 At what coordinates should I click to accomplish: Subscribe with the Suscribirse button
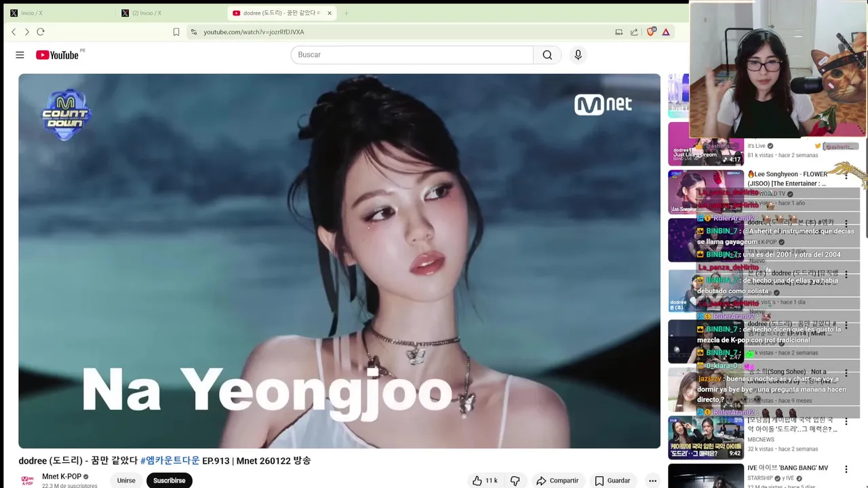pyautogui.click(x=169, y=481)
